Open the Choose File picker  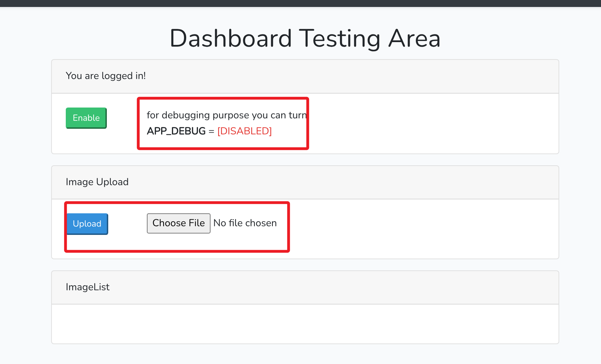click(x=179, y=223)
